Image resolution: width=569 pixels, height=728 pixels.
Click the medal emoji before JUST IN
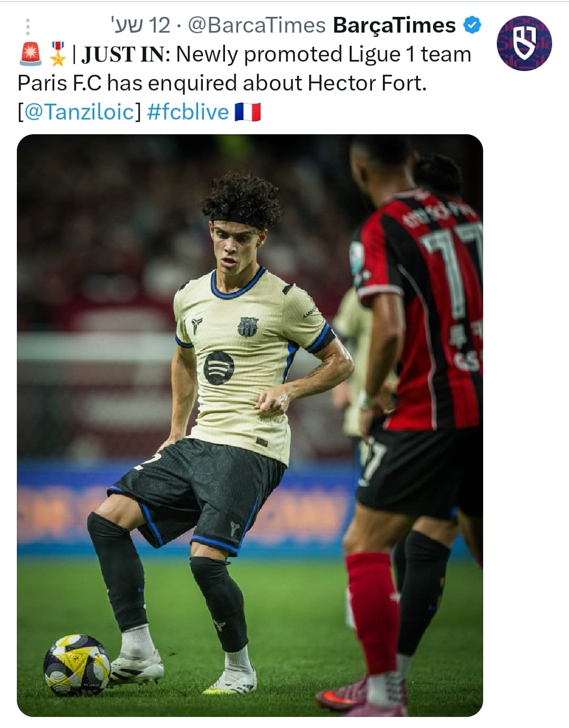[57, 54]
